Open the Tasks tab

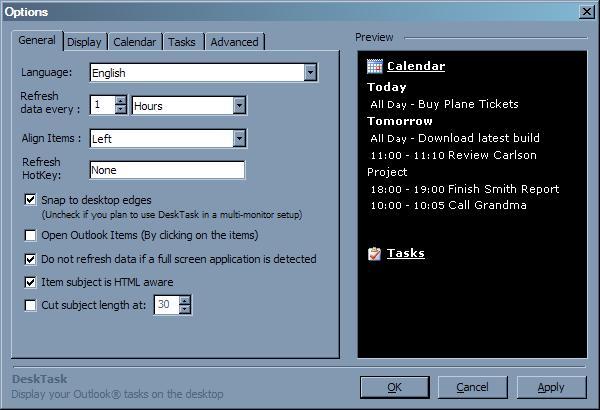182,42
